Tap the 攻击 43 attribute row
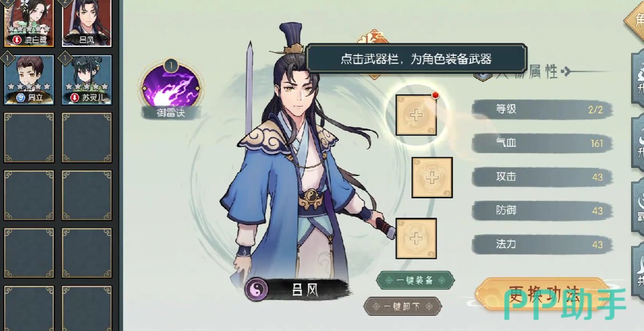 pyautogui.click(x=542, y=177)
